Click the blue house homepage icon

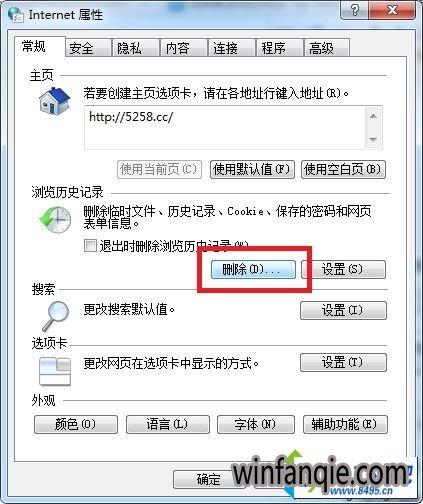click(x=54, y=100)
